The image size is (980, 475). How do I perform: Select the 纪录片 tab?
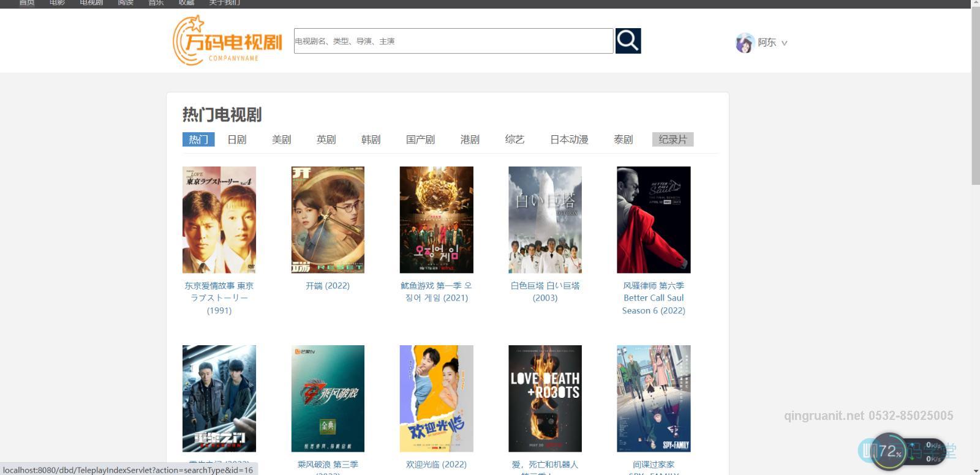tap(673, 140)
